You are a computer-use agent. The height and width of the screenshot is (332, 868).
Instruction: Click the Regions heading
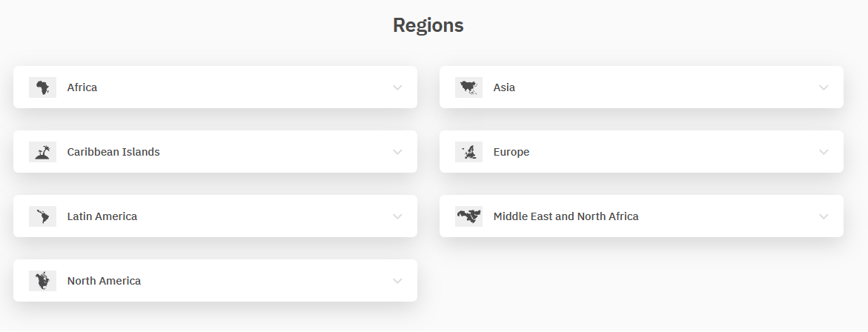point(428,25)
